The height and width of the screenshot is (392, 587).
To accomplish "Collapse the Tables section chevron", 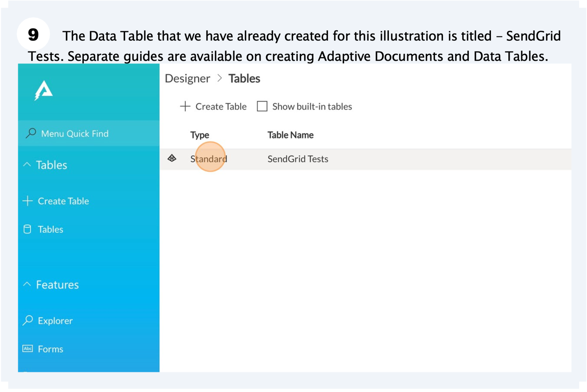I will tap(27, 164).
